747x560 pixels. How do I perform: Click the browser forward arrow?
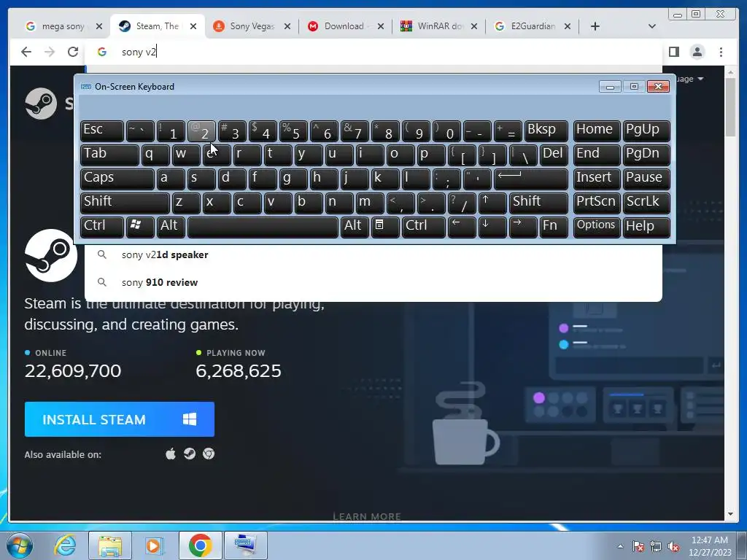(x=50, y=52)
